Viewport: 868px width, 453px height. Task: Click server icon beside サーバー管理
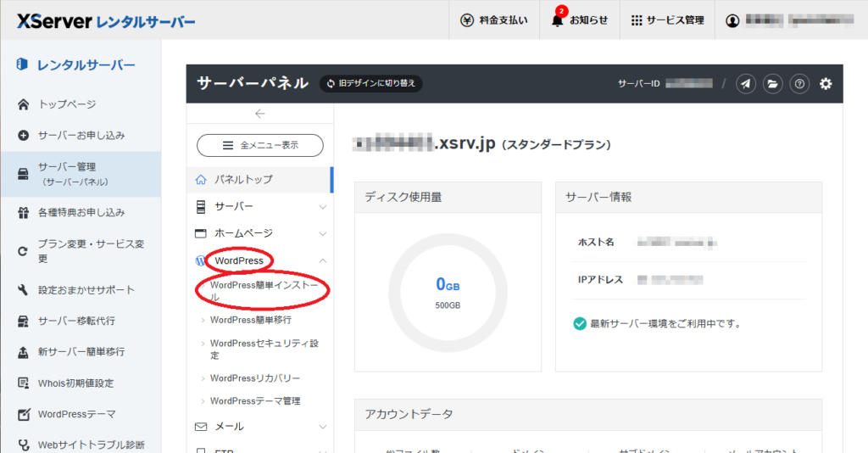click(x=23, y=174)
